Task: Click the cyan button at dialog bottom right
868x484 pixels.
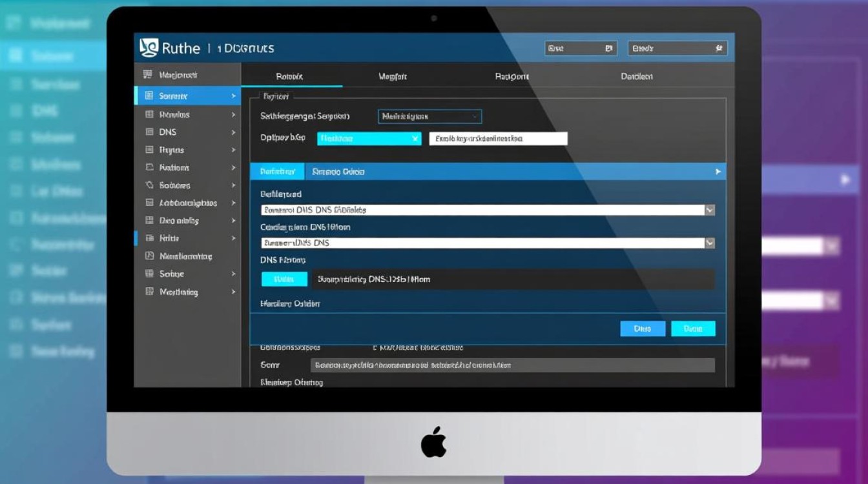Action: 693,328
